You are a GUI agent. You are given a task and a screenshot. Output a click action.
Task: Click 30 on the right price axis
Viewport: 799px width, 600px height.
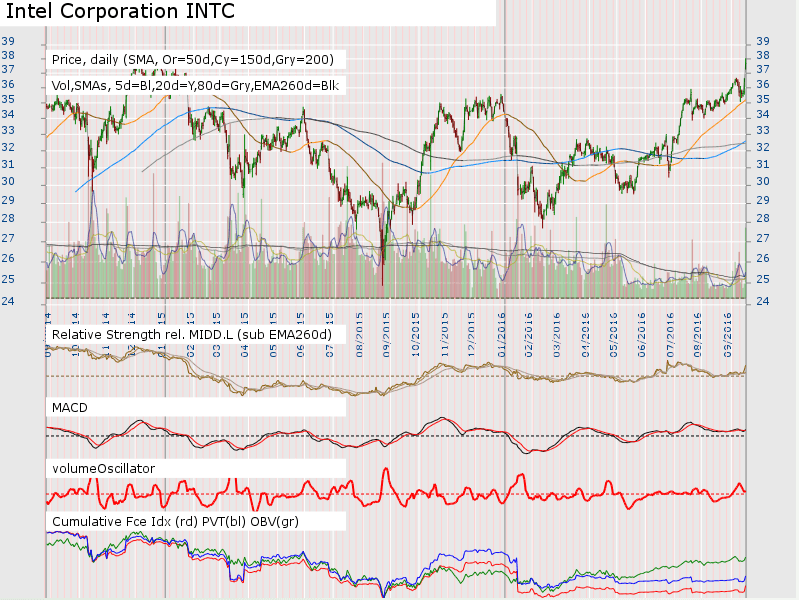[x=762, y=181]
